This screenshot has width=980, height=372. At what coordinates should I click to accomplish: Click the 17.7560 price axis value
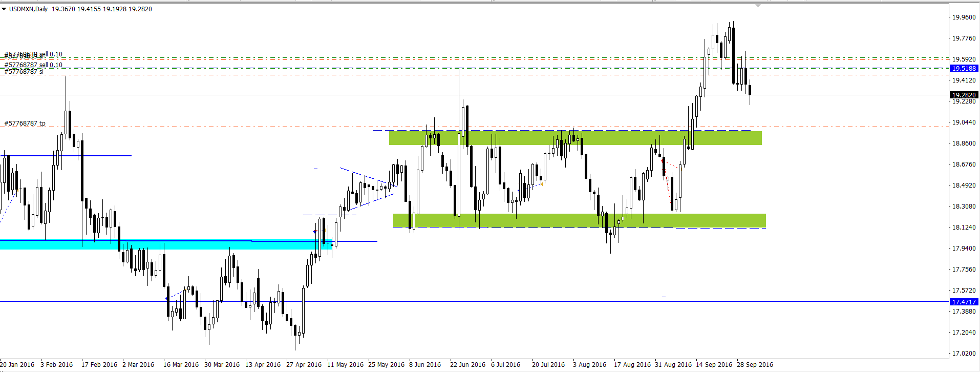point(964,269)
